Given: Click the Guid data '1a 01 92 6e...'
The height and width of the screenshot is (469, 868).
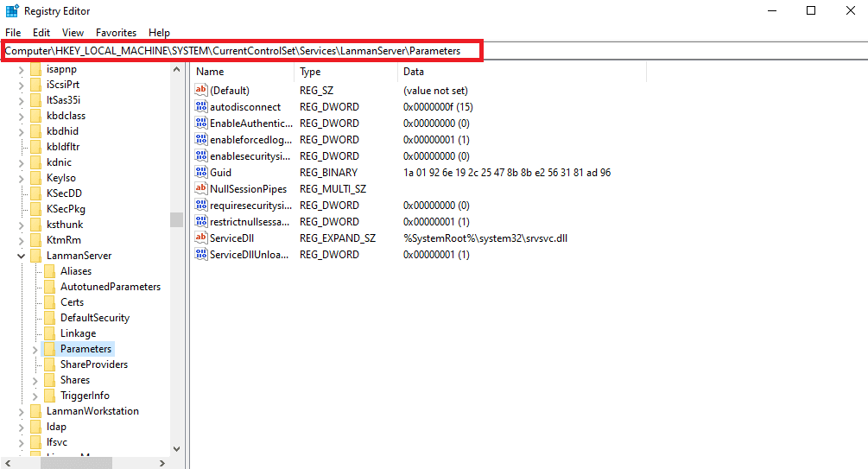Looking at the screenshot, I should tap(507, 172).
